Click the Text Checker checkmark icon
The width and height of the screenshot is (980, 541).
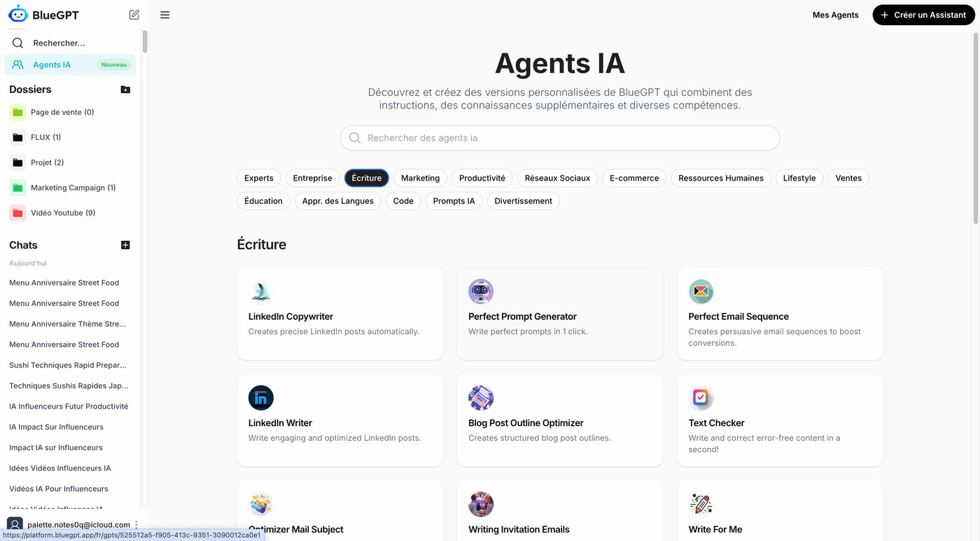click(x=701, y=398)
